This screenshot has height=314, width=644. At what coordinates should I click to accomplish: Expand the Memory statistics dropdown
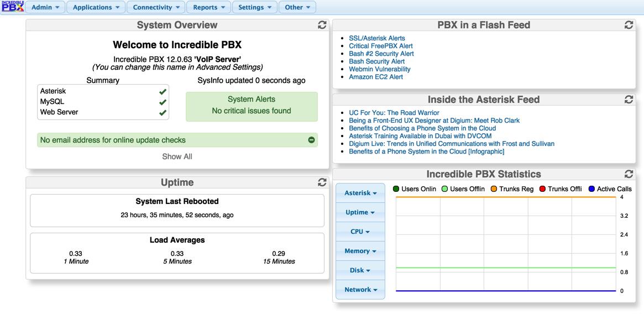point(360,251)
